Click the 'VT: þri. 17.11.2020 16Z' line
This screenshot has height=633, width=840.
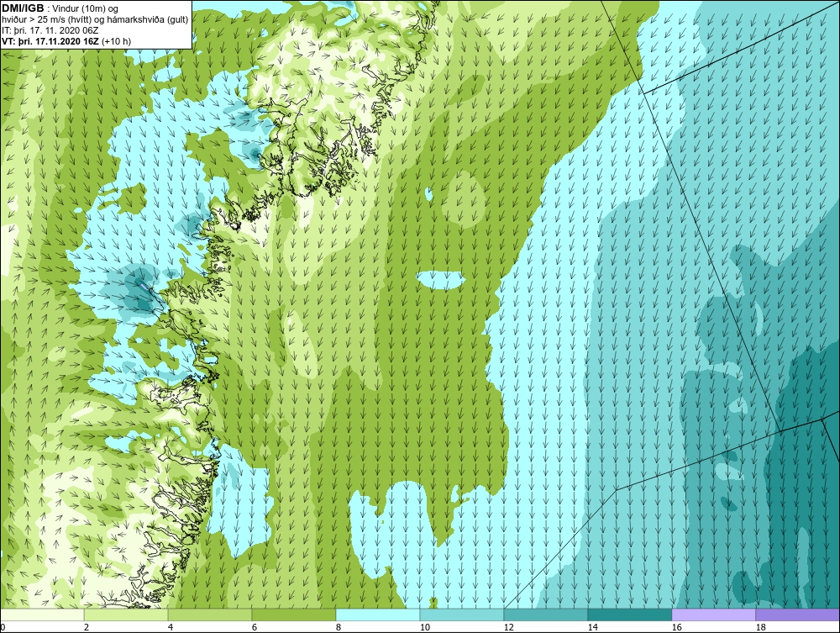coord(66,40)
